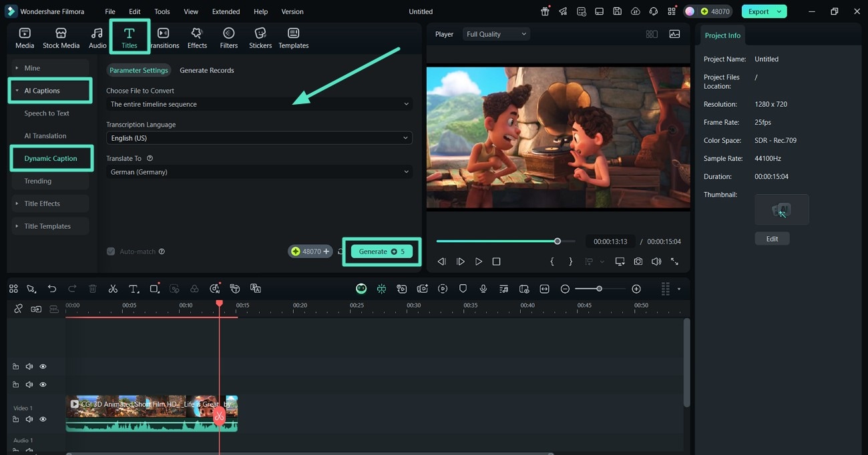868x455 pixels.
Task: Click the project thumbnail preview
Action: [x=782, y=210]
